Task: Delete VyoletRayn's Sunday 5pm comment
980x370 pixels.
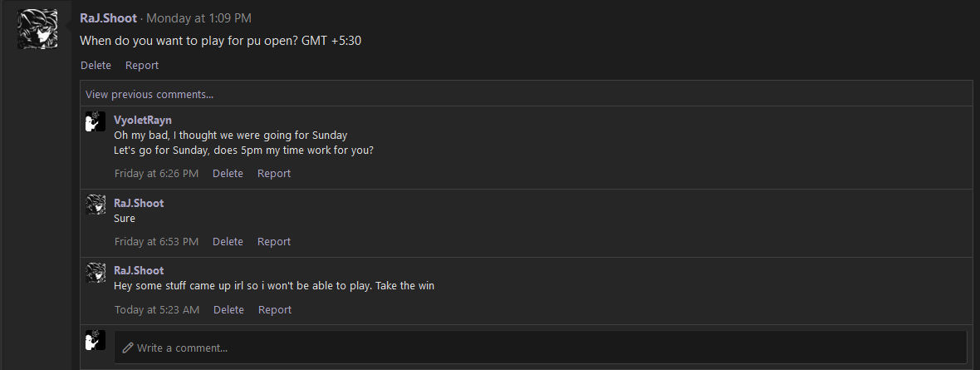Action: pyautogui.click(x=228, y=173)
